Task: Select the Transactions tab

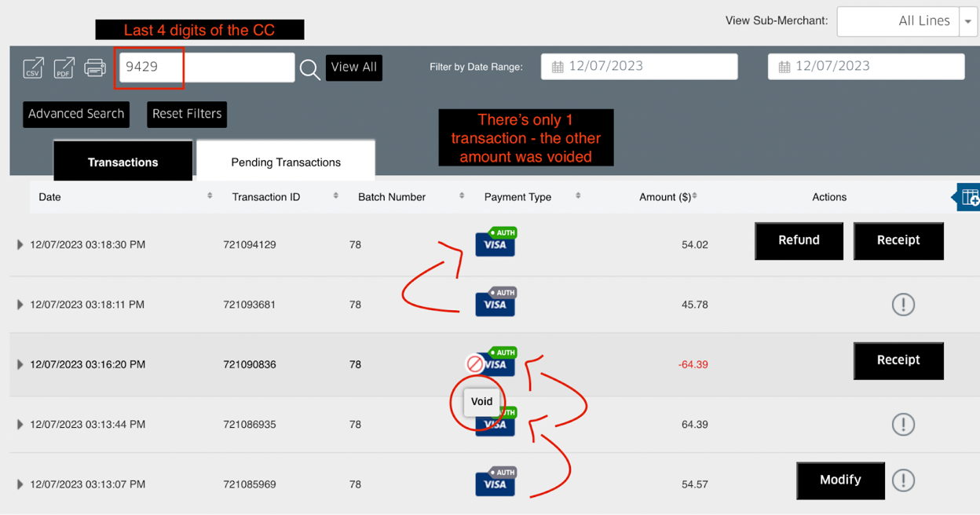Action: point(122,161)
